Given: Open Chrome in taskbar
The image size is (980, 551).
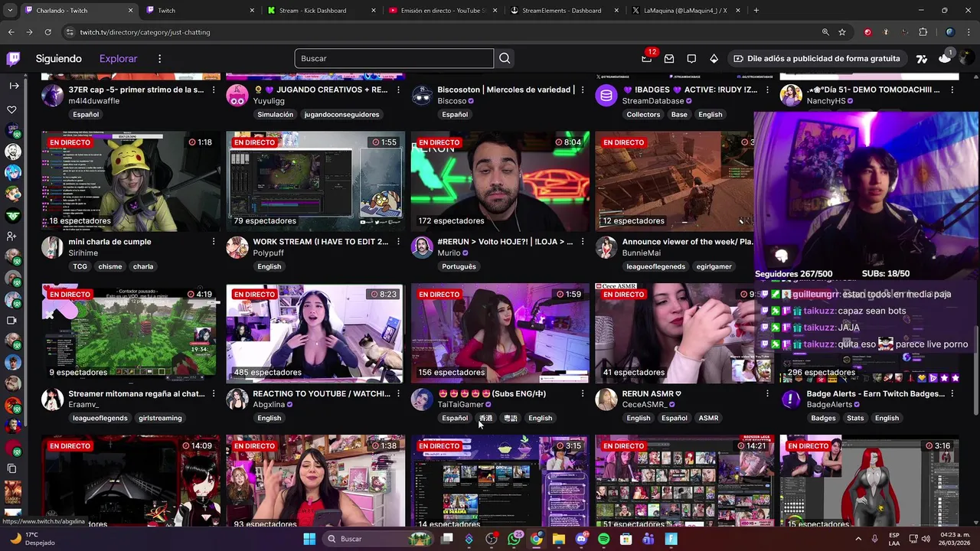Looking at the screenshot, I should tap(536, 539).
